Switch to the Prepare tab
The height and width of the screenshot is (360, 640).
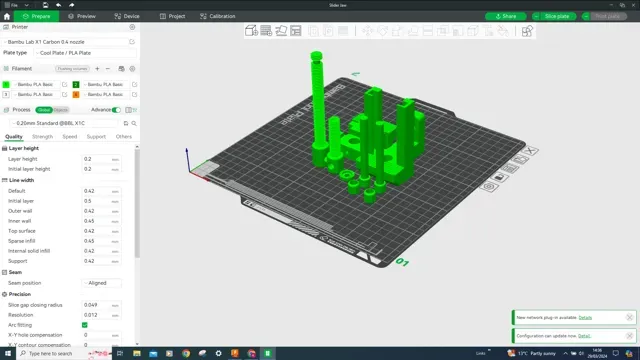[36, 16]
